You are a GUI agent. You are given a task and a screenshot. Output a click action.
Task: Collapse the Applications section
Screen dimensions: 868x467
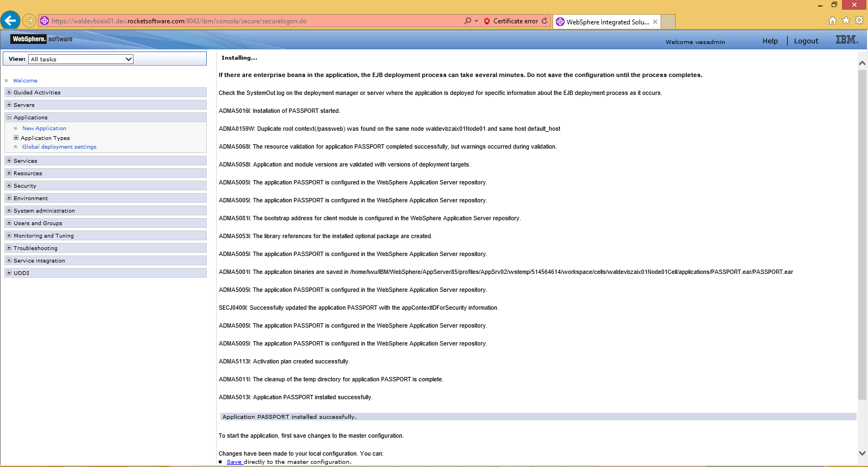pyautogui.click(x=9, y=117)
